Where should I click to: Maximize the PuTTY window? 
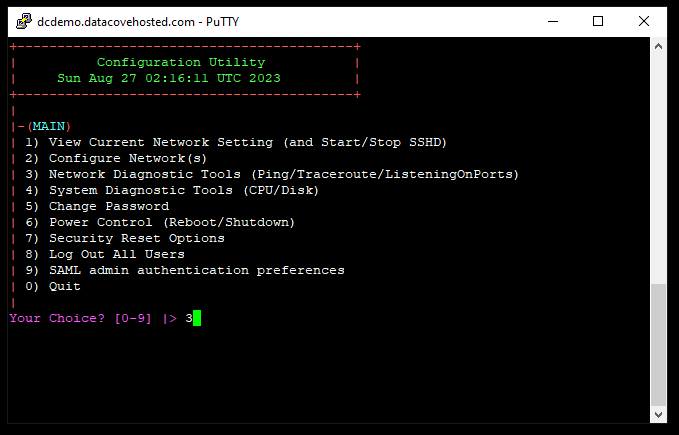pyautogui.click(x=598, y=21)
